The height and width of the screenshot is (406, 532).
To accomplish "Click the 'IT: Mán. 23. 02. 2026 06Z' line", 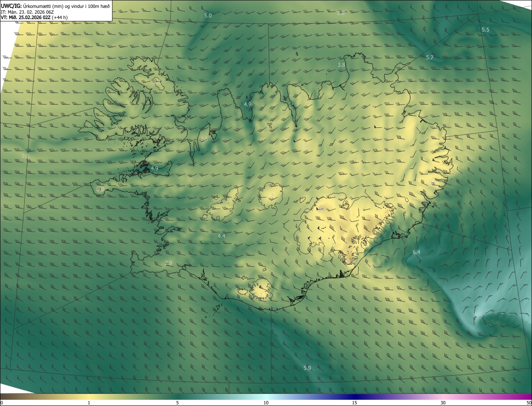I will pyautogui.click(x=27, y=12).
